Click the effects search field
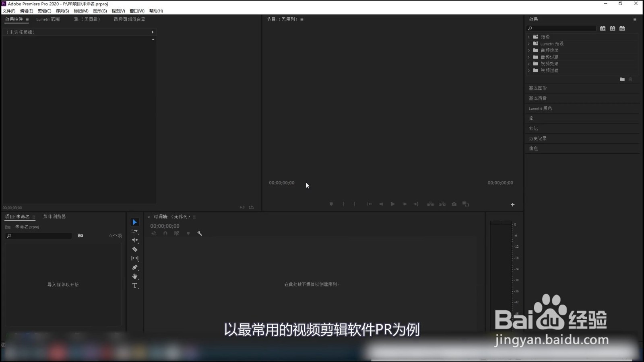 coord(561,28)
